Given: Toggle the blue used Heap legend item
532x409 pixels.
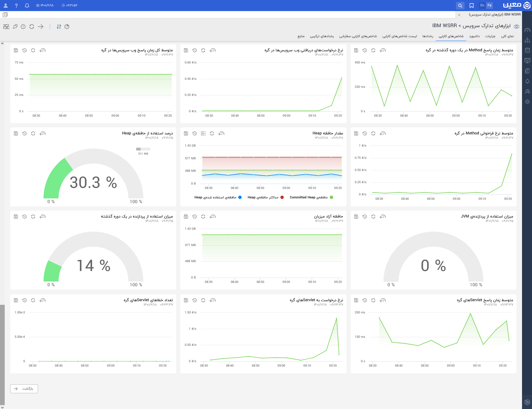Looking at the screenshot, I should (x=218, y=197).
